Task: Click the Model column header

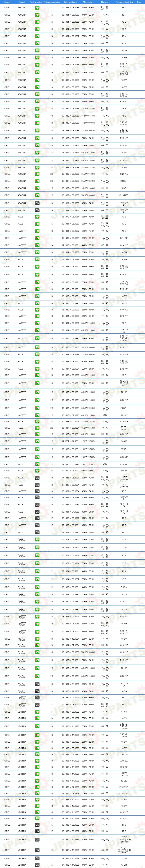Action: [22, 2]
